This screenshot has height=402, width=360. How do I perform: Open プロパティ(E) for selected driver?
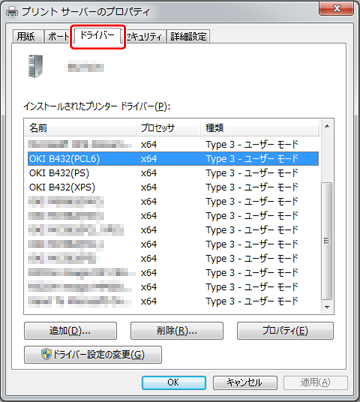pyautogui.click(x=285, y=331)
